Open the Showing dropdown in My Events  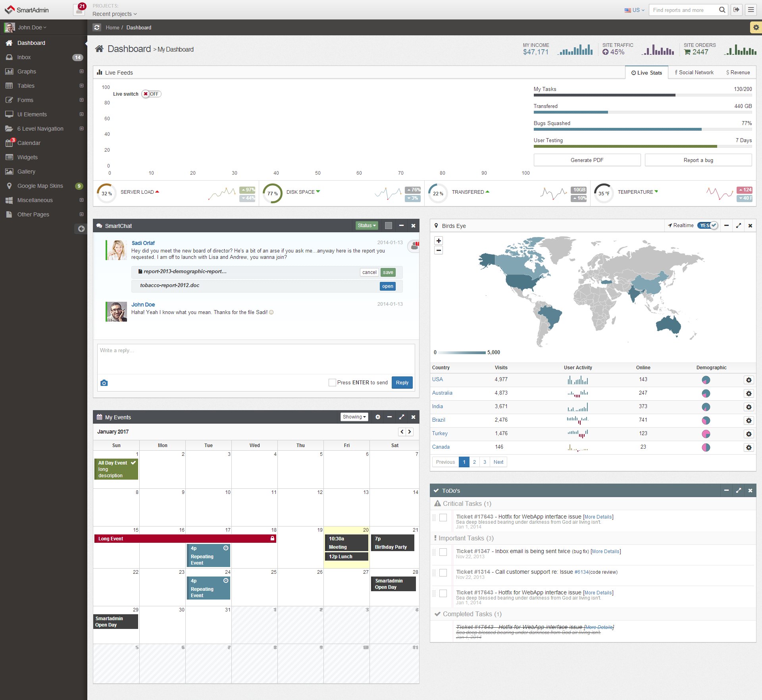click(x=354, y=417)
